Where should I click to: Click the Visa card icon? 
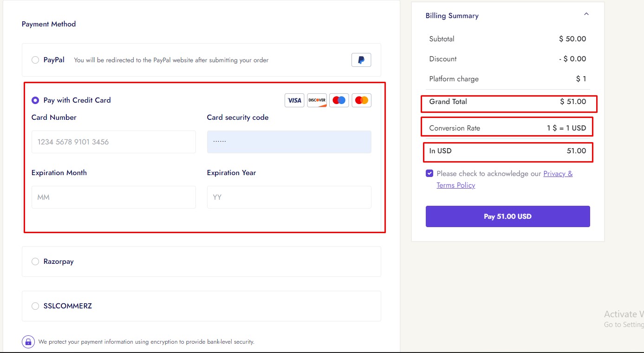point(294,100)
